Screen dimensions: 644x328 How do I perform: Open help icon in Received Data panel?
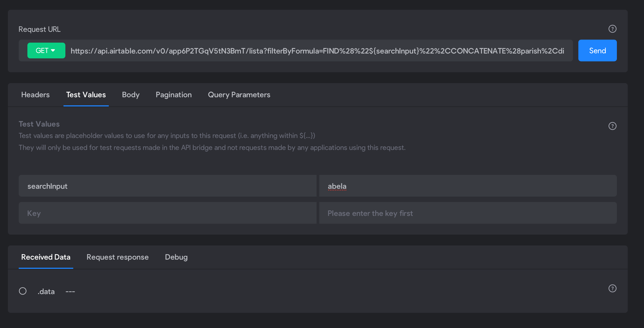click(612, 288)
